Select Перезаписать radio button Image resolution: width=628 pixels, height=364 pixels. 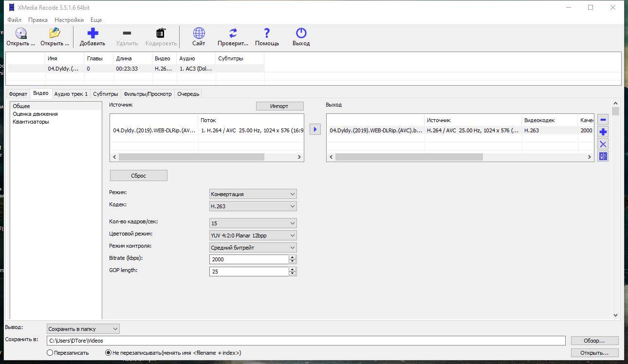tap(50, 353)
